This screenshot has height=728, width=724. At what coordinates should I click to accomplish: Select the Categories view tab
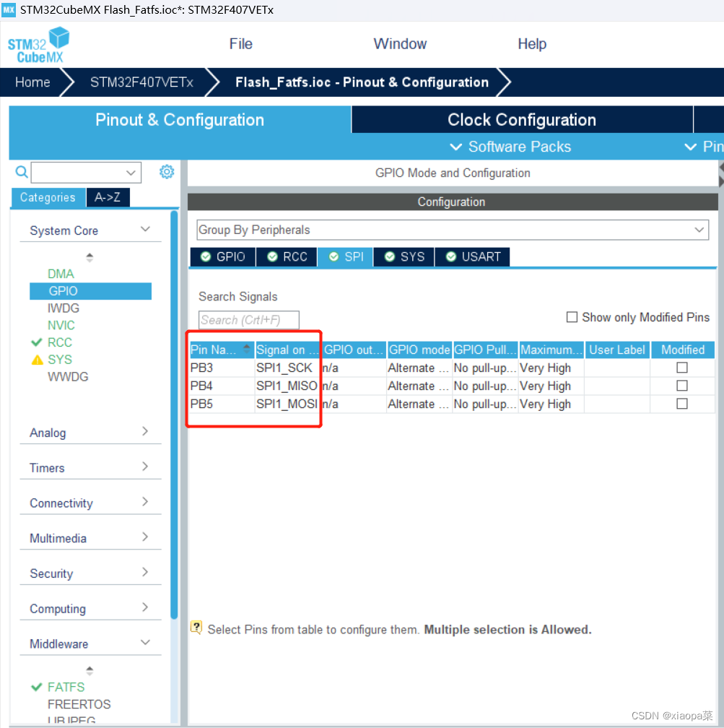(48, 197)
